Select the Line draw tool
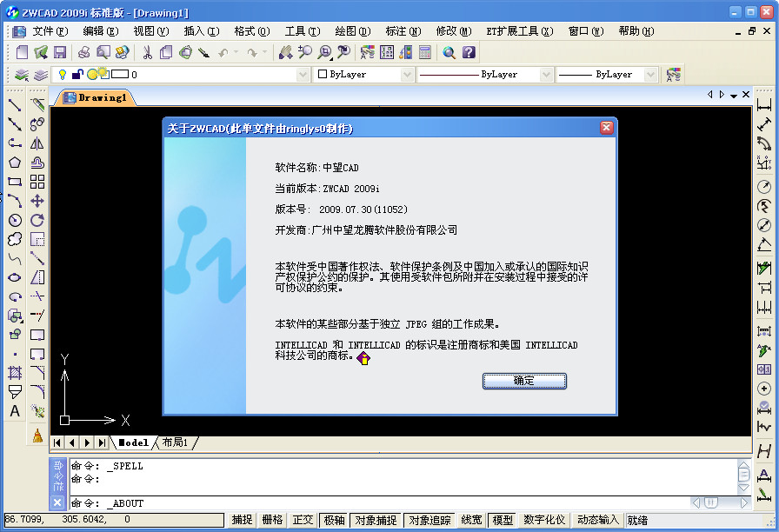Image resolution: width=779 pixels, height=532 pixels. pyautogui.click(x=15, y=105)
